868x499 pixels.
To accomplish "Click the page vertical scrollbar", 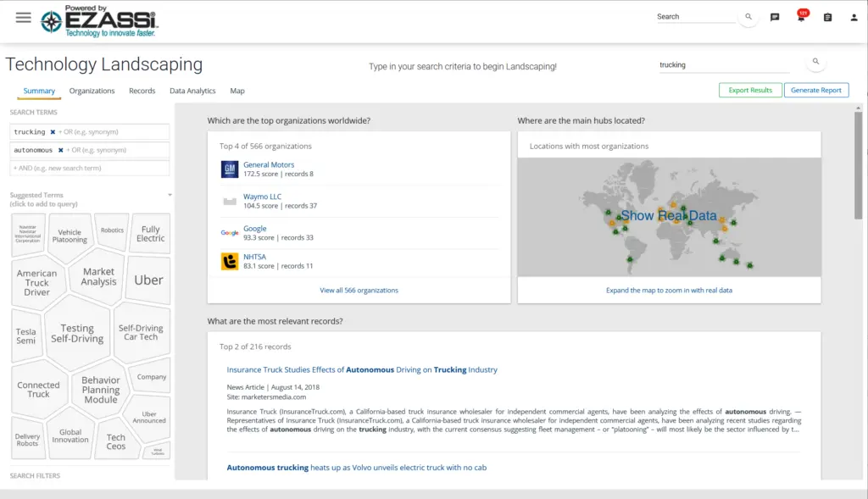I will (x=858, y=164).
